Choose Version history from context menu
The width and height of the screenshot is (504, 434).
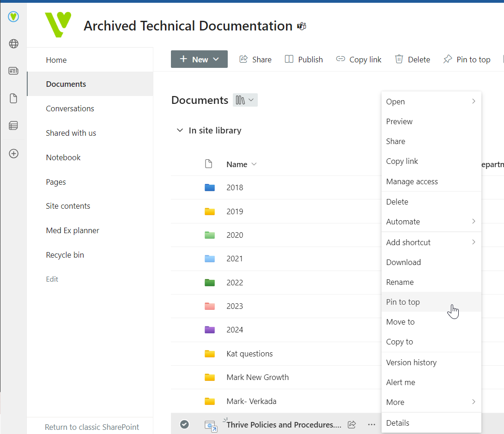(411, 362)
